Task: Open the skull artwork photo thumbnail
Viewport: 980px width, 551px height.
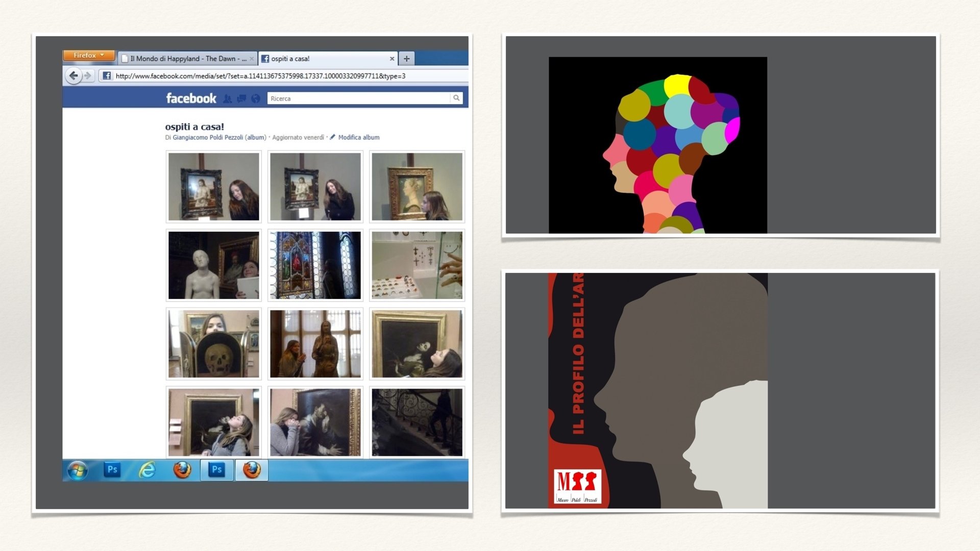Action: point(214,344)
